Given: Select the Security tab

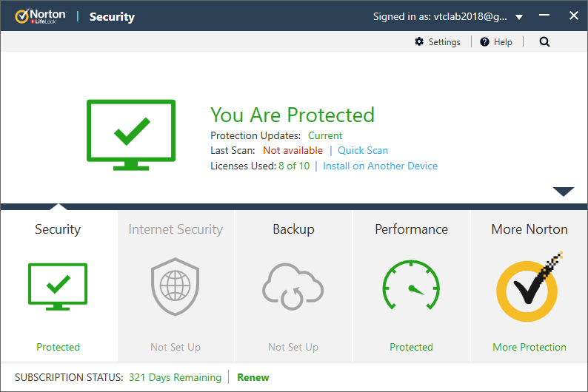Looking at the screenshot, I should [58, 229].
